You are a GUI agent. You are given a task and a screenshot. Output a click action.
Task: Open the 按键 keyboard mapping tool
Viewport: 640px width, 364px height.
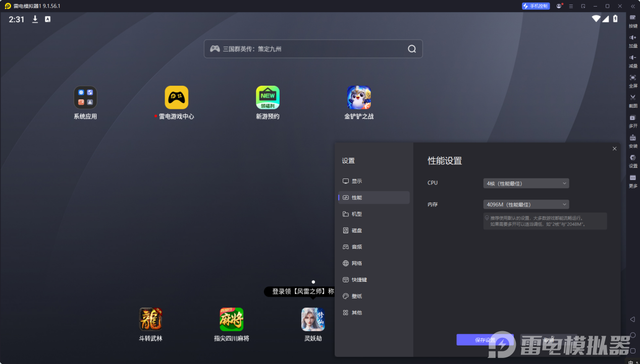632,21
